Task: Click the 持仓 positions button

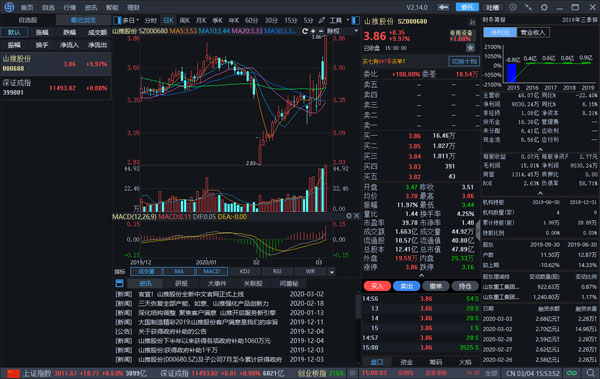Action: [465, 286]
